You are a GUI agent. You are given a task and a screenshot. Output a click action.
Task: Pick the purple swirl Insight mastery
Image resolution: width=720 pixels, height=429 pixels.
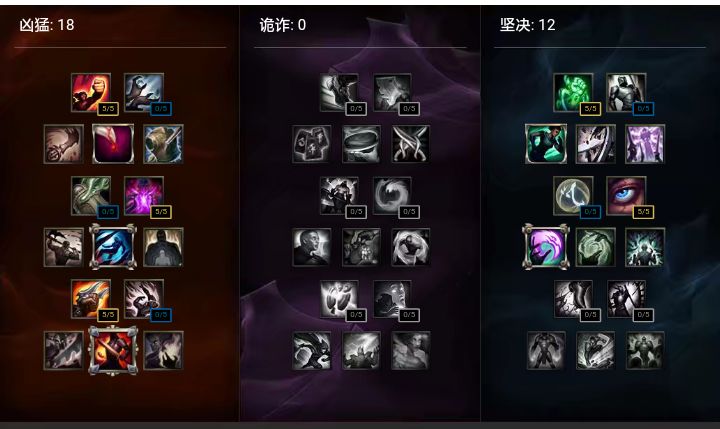(x=546, y=247)
